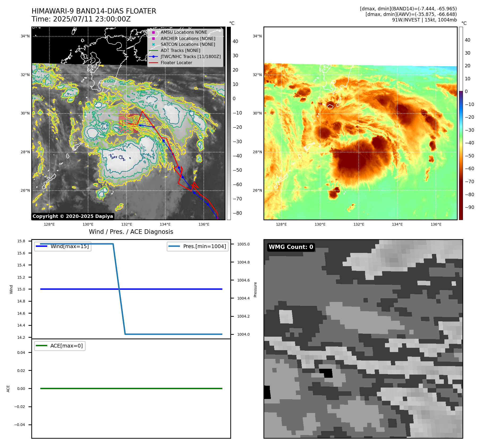Click the cyan SATCON x legend marker
Screen dimensions: 481x448
coord(153,45)
